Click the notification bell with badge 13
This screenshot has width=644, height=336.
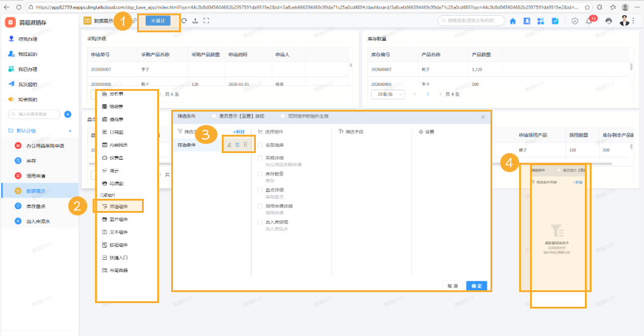point(590,21)
